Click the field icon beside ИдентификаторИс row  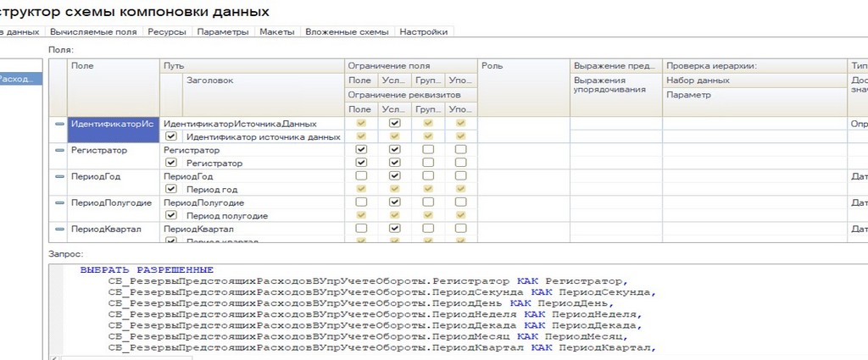(60, 124)
